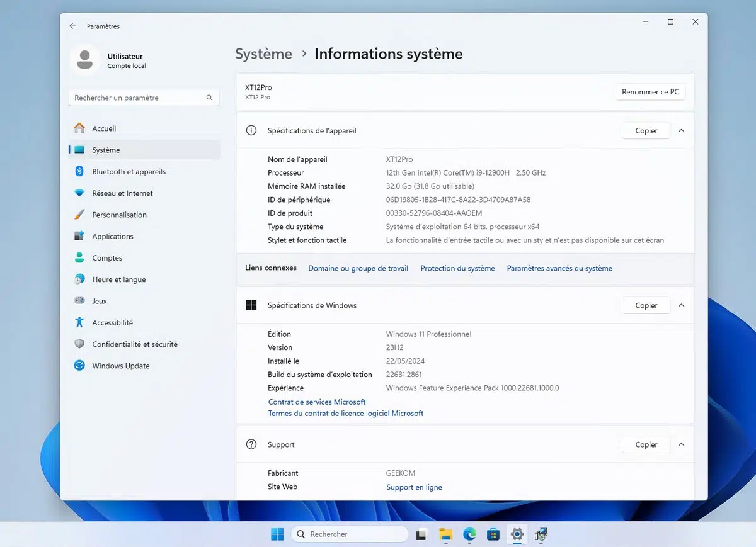The width and height of the screenshot is (756, 547).
Task: Open the Accessibilité section
Action: point(112,323)
